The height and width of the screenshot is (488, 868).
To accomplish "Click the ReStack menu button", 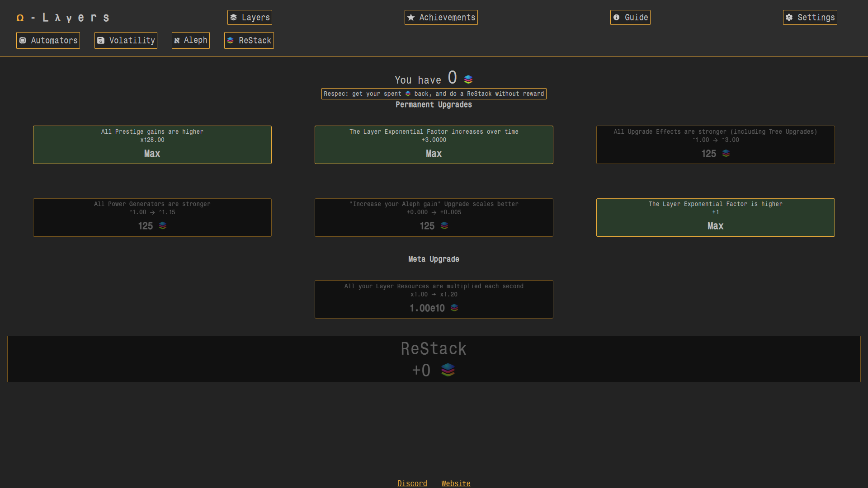I will tap(249, 41).
